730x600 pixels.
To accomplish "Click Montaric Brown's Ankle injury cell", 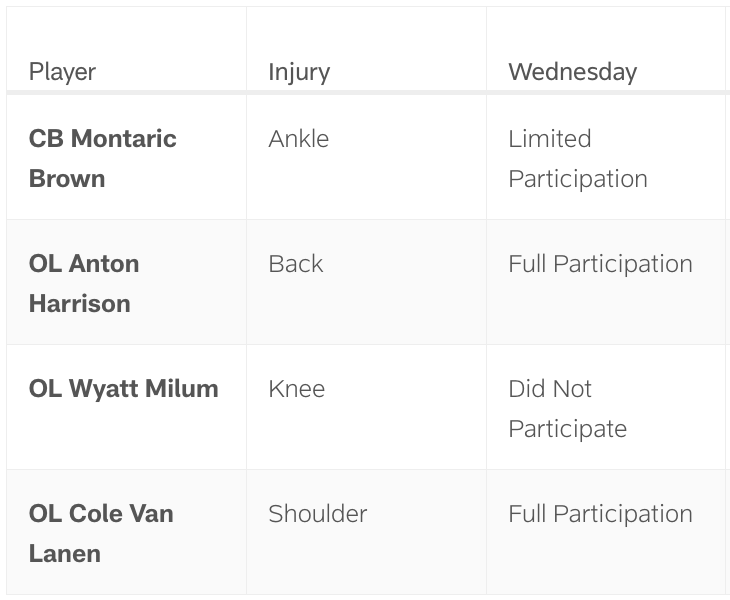I will (298, 139).
